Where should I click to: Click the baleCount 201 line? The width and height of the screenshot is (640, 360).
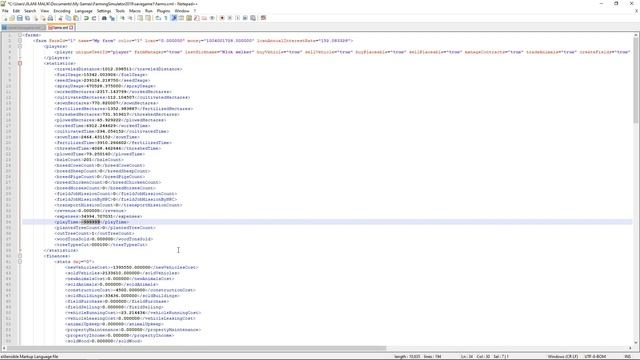(x=89, y=160)
